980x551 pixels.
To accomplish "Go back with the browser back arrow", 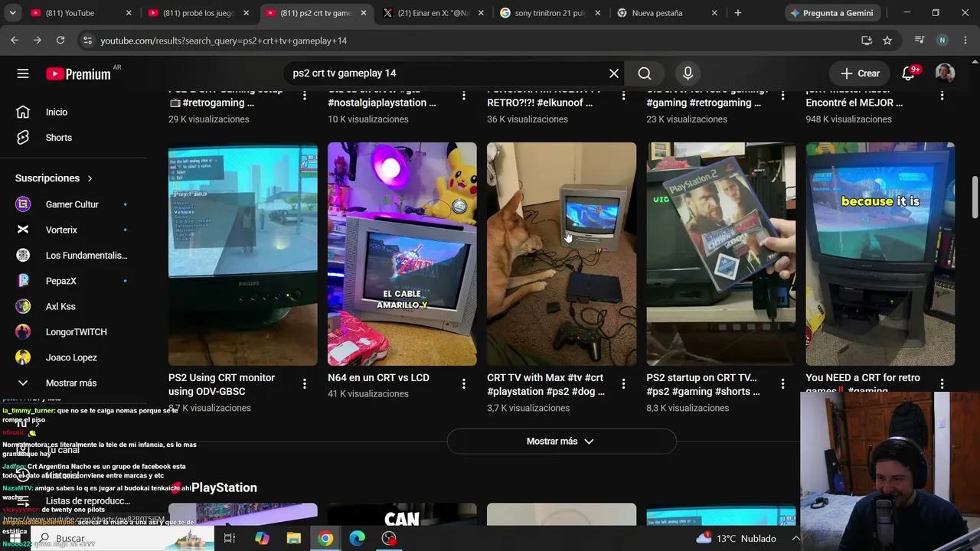I will 15,41.
